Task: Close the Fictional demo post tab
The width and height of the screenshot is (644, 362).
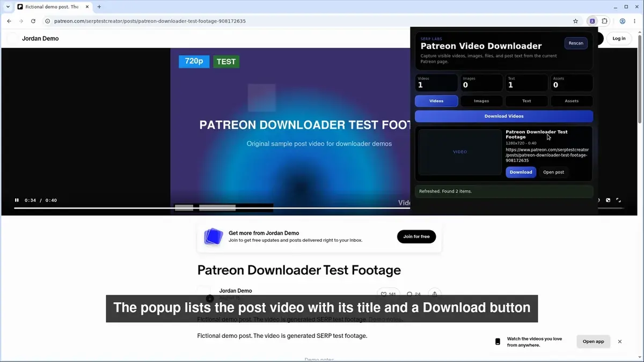Action: click(x=86, y=7)
